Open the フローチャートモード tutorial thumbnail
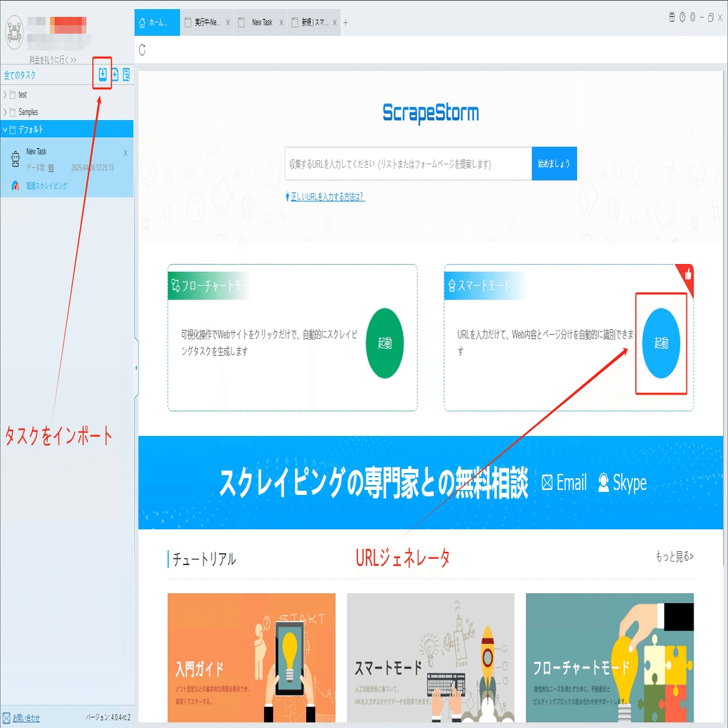Screen dimensions: 728x728 (x=609, y=657)
